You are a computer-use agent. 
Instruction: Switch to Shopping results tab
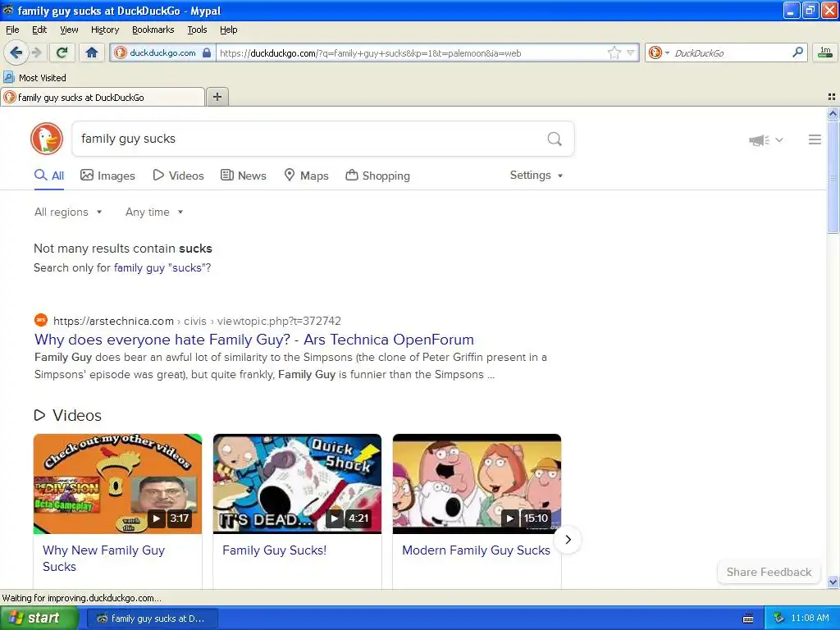tap(377, 176)
